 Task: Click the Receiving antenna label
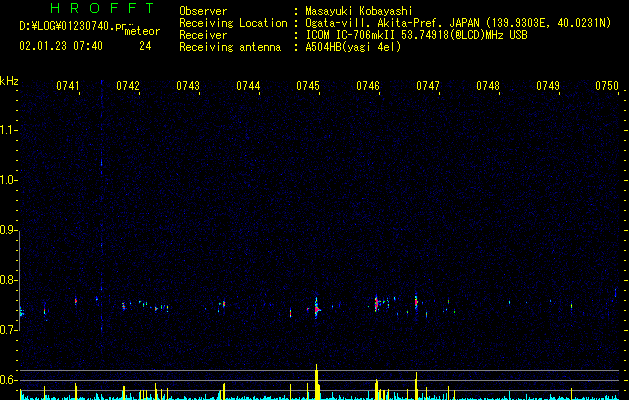point(230,47)
